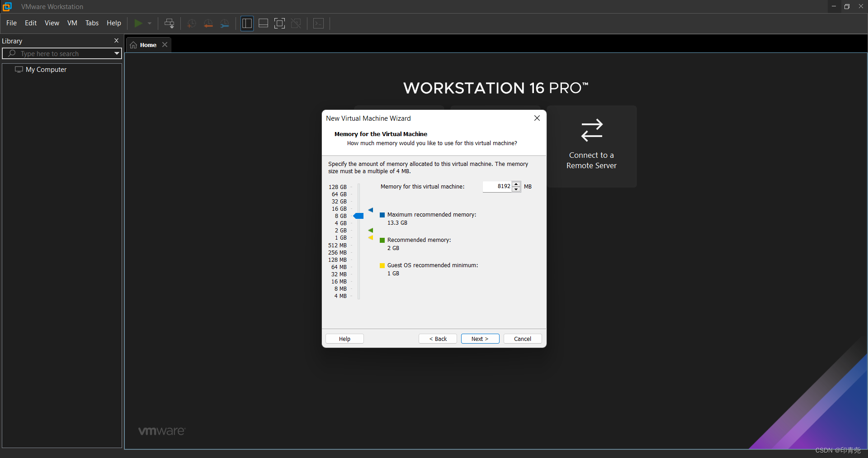
Task: Open the Snapshot Manager wrench icon
Action: (x=225, y=24)
